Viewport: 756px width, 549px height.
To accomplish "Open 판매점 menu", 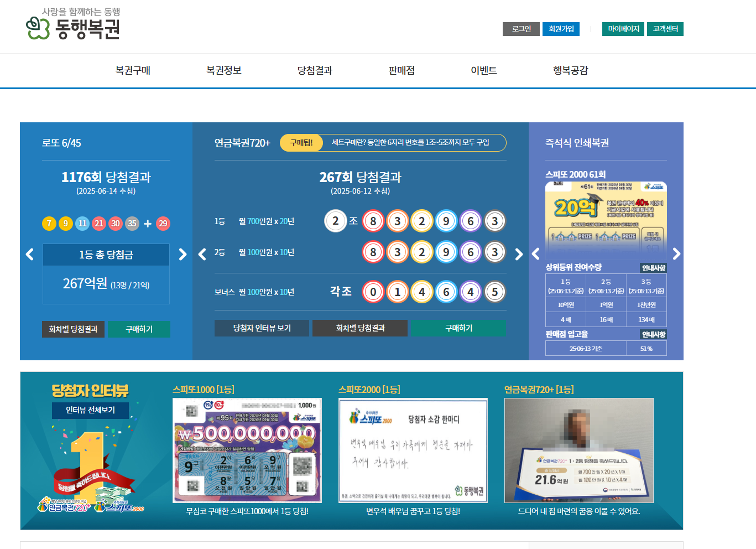I will [402, 70].
